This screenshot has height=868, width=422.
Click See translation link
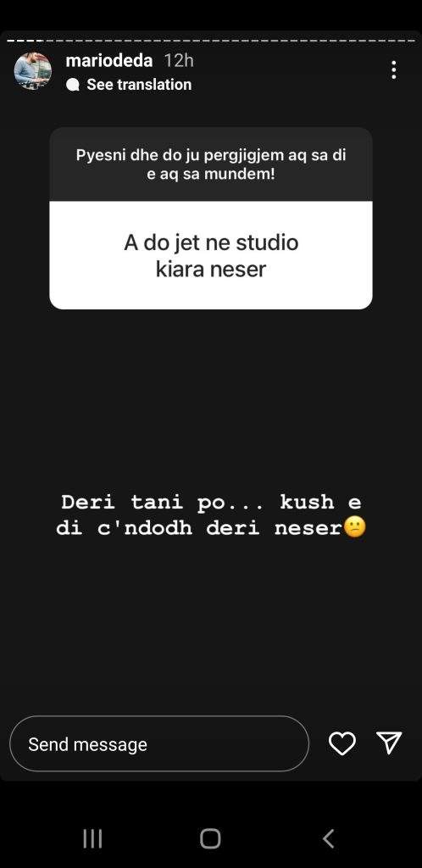[x=139, y=85]
